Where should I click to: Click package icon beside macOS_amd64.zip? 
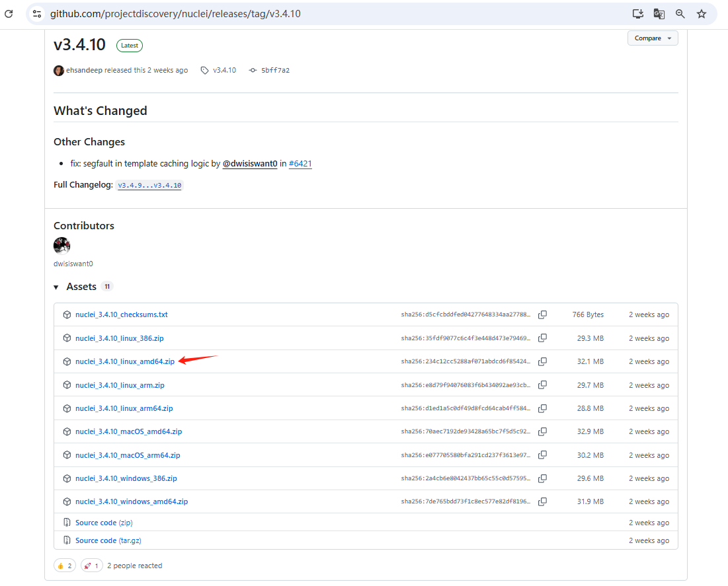click(67, 431)
